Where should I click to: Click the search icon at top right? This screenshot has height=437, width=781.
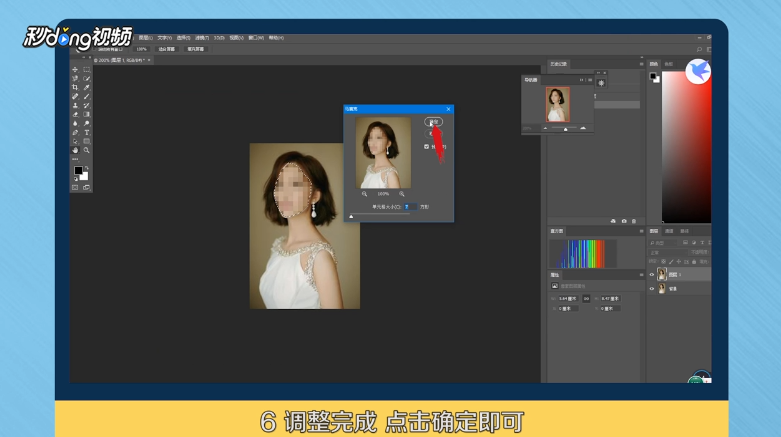click(x=699, y=49)
